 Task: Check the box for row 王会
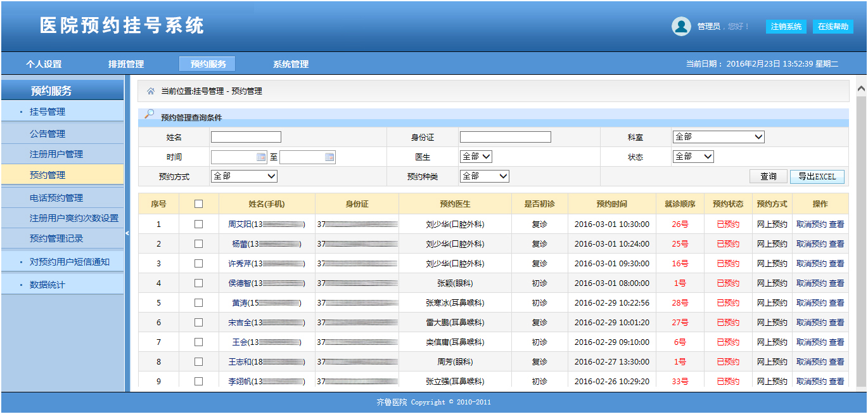pos(198,342)
